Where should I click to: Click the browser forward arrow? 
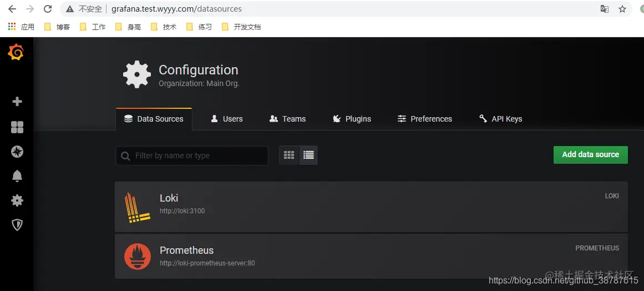29,9
